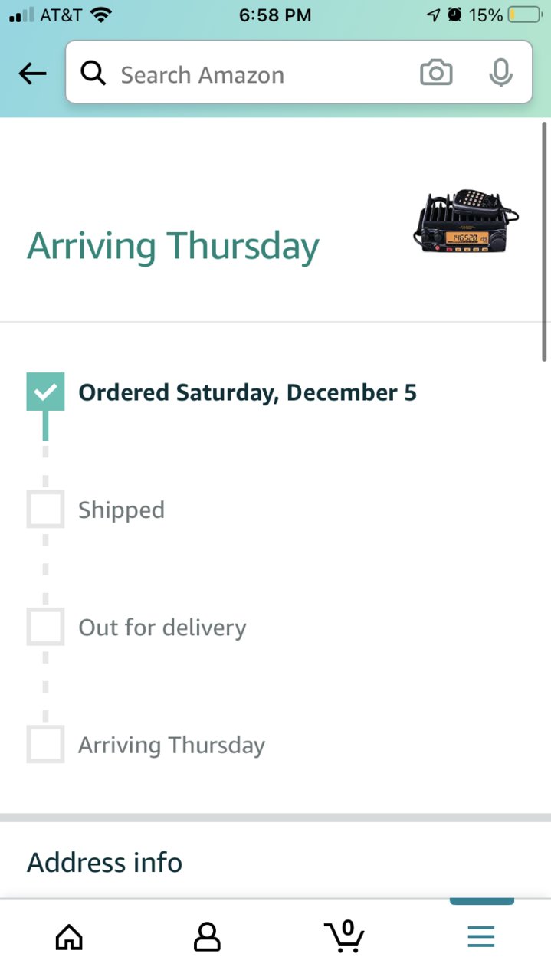Image resolution: width=551 pixels, height=980 pixels.
Task: Tap the checked Ordered step checkbox
Action: pos(45,392)
